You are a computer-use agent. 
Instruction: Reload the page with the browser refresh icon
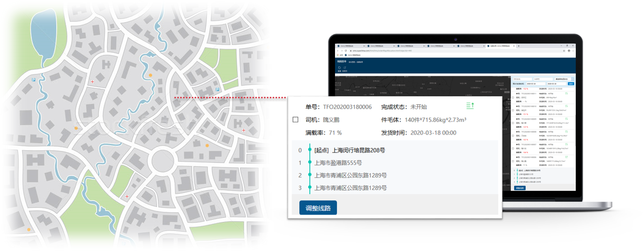coord(346,51)
